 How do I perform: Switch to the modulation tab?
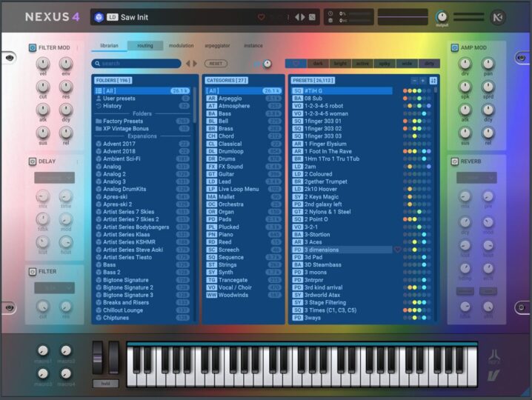click(181, 46)
